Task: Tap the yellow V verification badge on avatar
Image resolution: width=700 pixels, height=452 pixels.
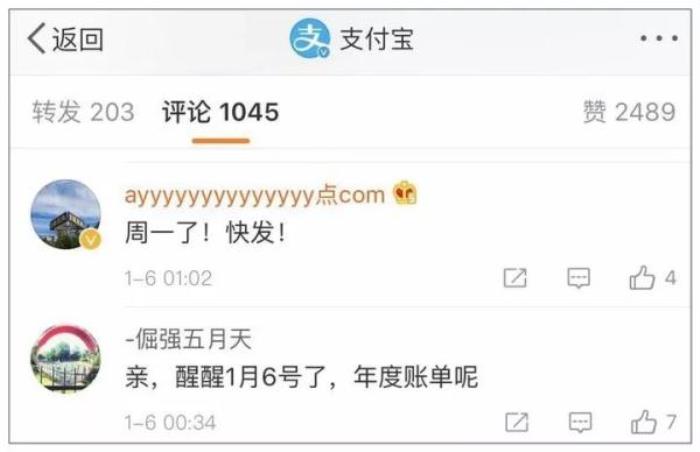Action: point(91,240)
